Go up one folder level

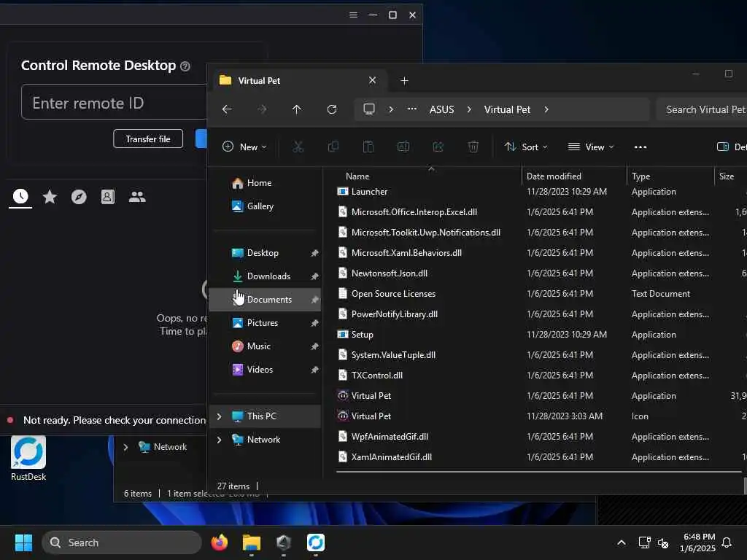(x=297, y=109)
